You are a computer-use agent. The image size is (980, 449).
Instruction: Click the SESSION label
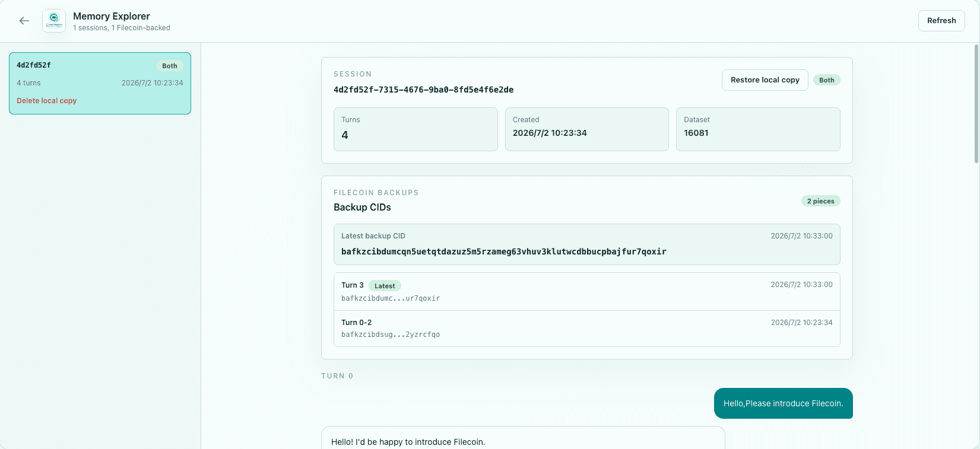coord(353,74)
